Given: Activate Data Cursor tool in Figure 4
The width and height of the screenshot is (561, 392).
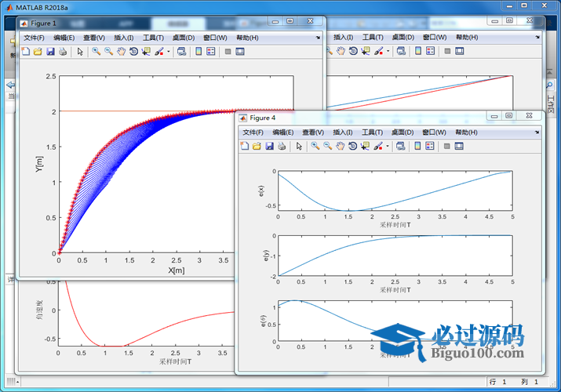Looking at the screenshot, I should 365,146.
